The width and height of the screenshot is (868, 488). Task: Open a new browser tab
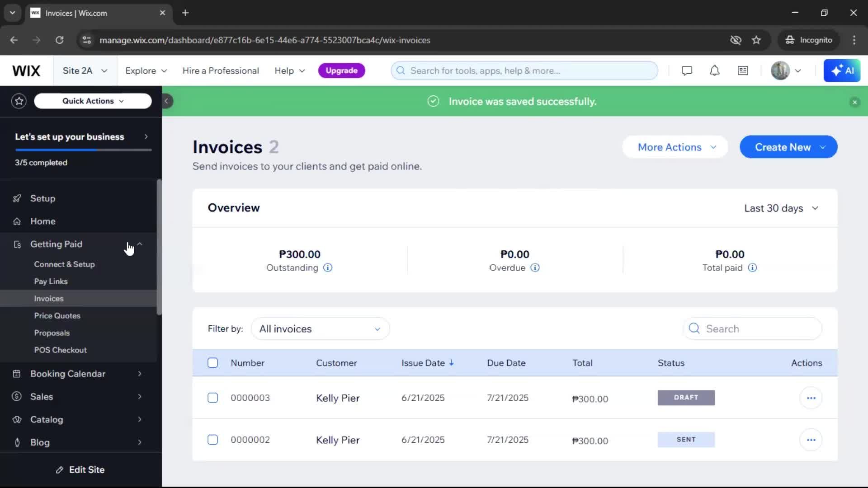pos(185,13)
